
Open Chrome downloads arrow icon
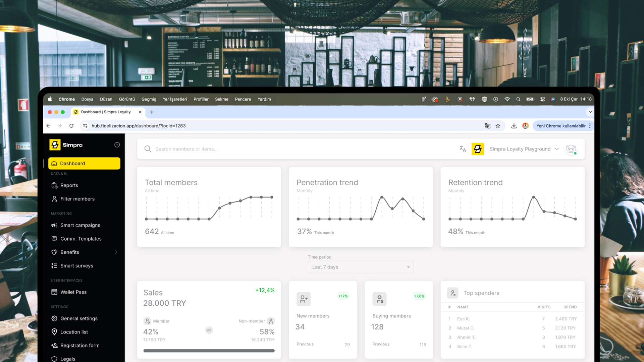514,126
